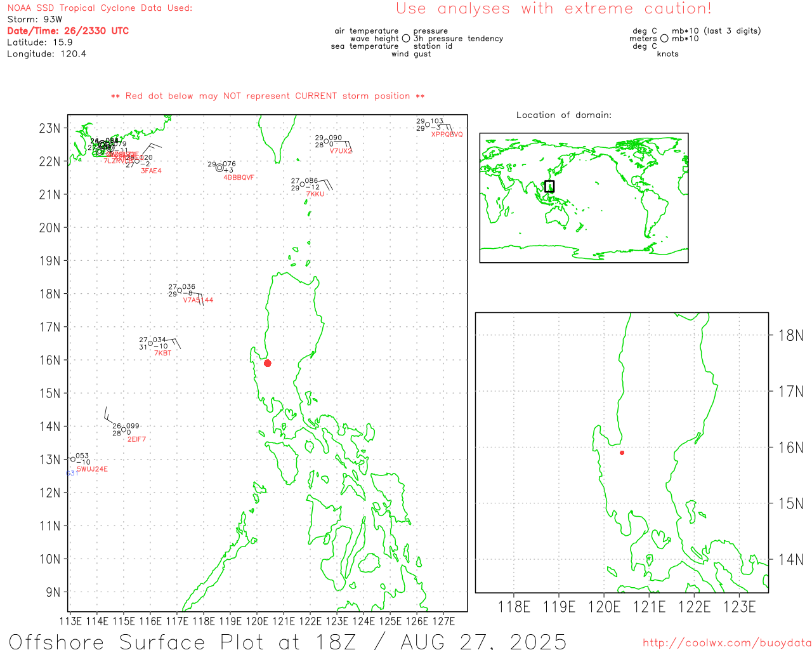Click the 'air temperature' legend label
This screenshot has height=650, width=812.
click(x=367, y=31)
